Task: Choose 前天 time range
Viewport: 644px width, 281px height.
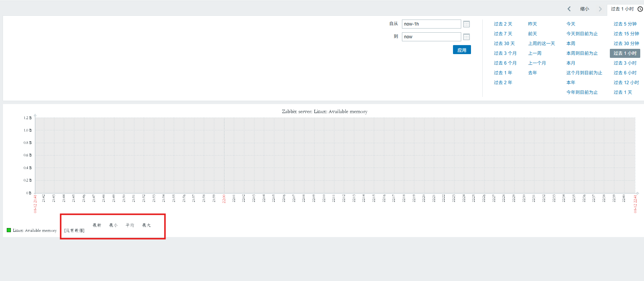Action: 533,34
